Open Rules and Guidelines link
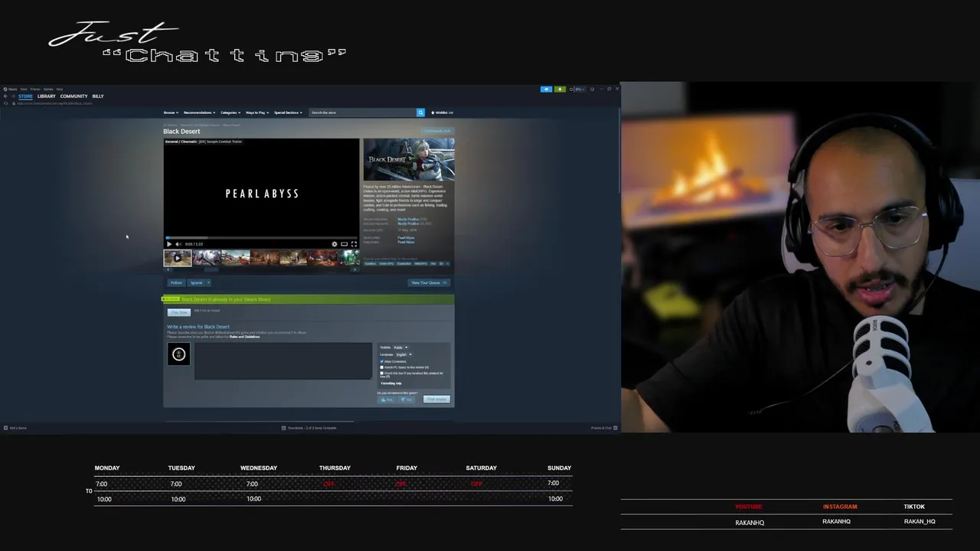 point(244,336)
